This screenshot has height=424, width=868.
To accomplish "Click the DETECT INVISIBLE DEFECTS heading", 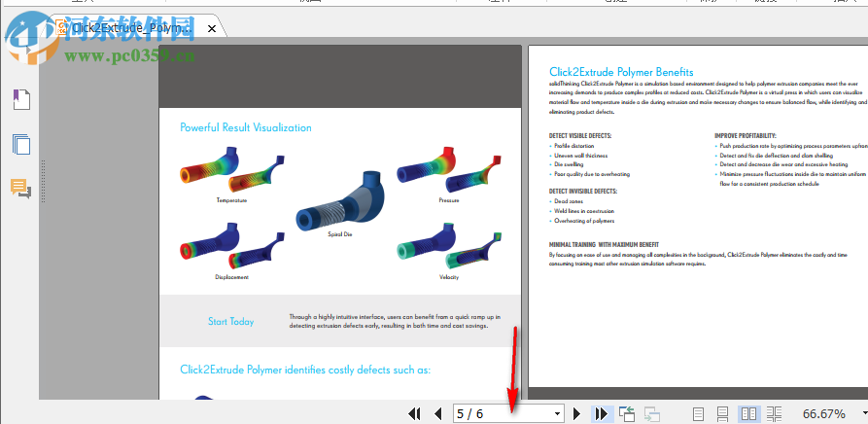I will point(583,191).
